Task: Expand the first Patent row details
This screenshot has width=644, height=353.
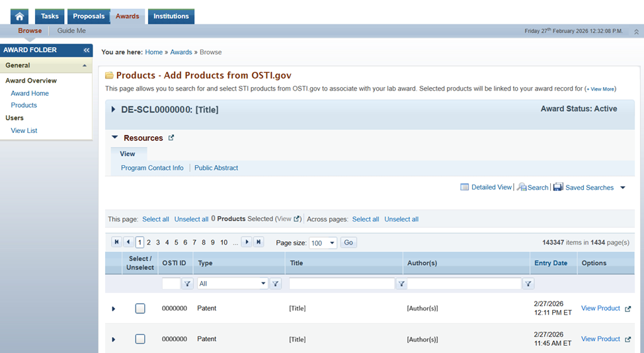Action: tap(113, 309)
